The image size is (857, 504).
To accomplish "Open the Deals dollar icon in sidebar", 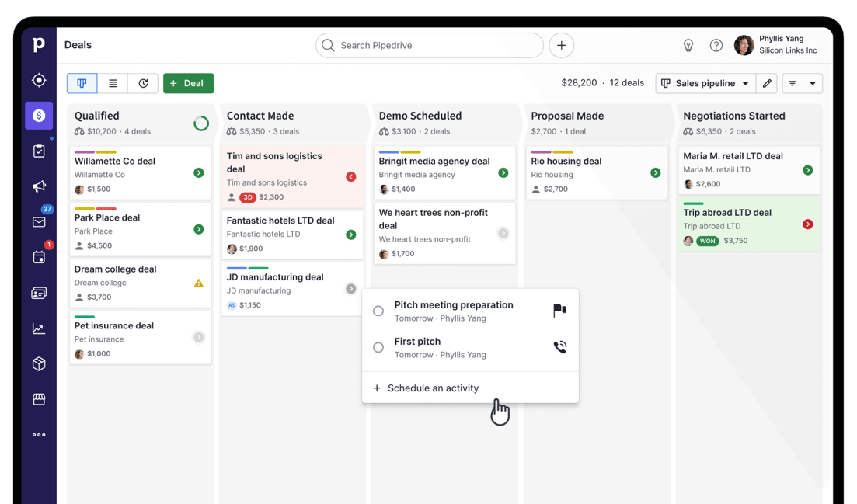I will coord(39,116).
